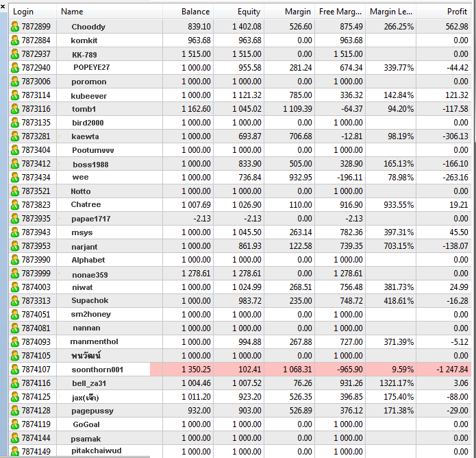Pick the account icon for 7873404
The image size is (476, 458).
pos(15,150)
